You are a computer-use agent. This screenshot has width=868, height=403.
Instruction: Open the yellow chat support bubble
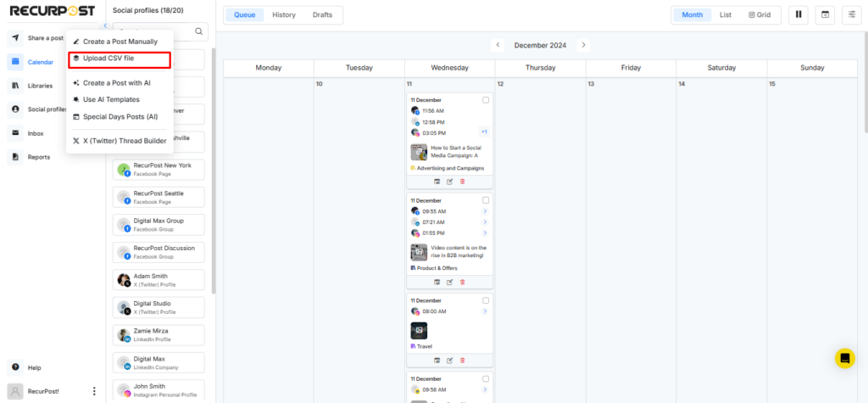click(845, 358)
